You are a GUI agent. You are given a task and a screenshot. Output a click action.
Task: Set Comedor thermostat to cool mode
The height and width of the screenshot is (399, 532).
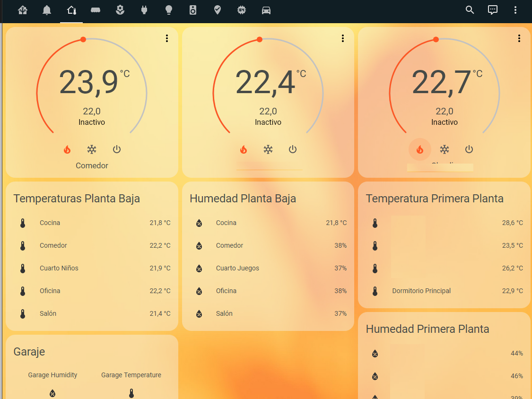point(92,149)
